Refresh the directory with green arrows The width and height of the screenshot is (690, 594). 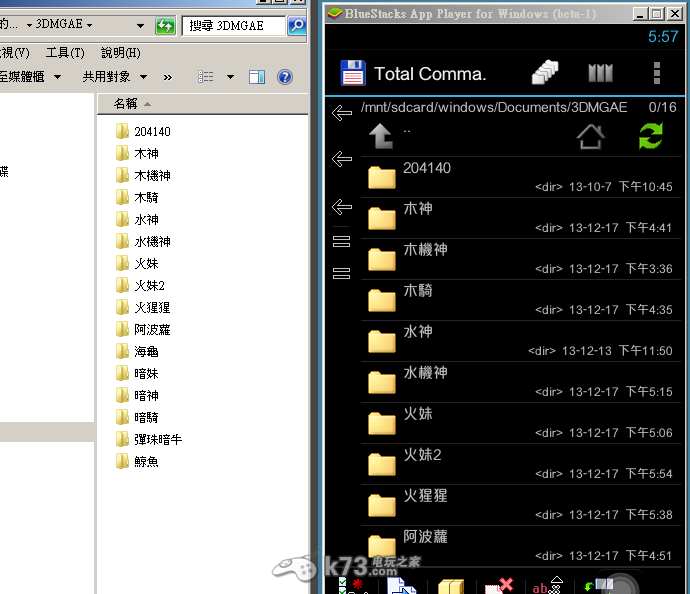[x=651, y=136]
